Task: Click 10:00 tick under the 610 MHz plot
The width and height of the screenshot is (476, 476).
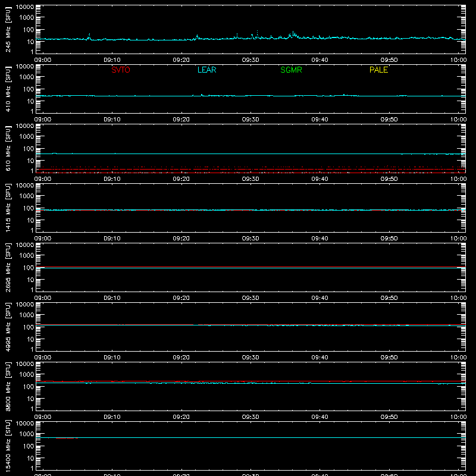Action: 458,179
